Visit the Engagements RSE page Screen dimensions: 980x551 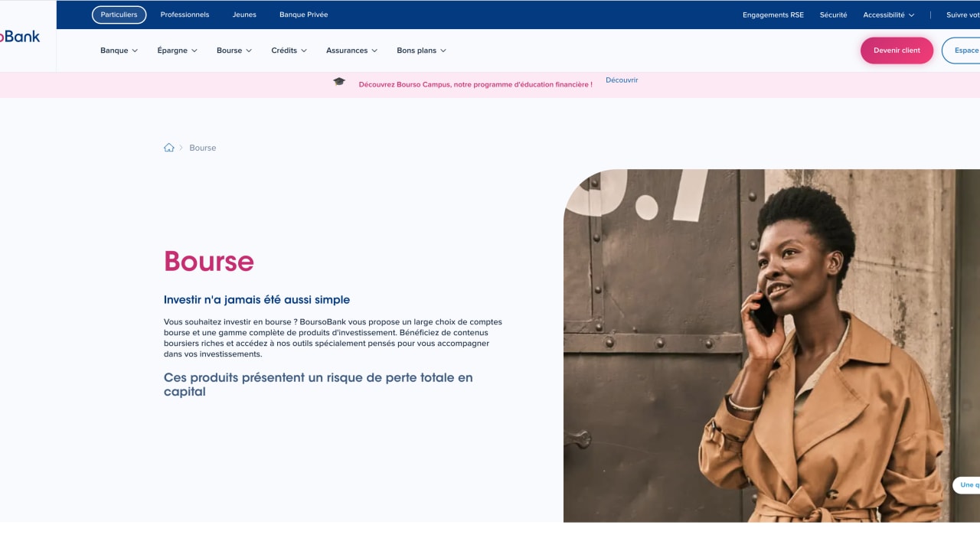[x=773, y=14]
